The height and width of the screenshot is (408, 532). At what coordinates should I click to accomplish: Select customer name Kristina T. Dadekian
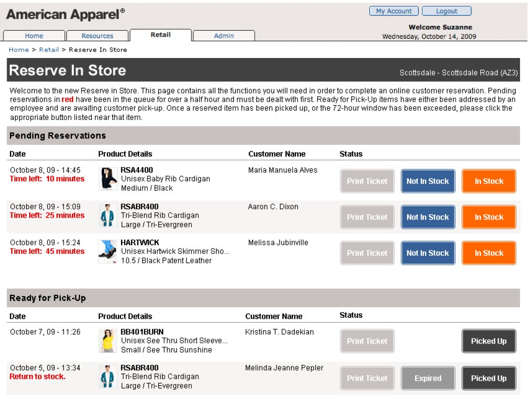point(279,332)
